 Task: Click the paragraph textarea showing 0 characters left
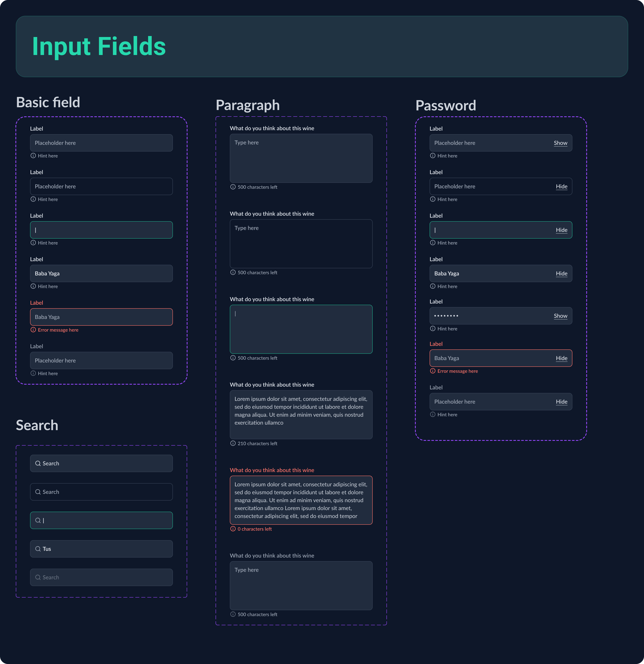[301, 500]
